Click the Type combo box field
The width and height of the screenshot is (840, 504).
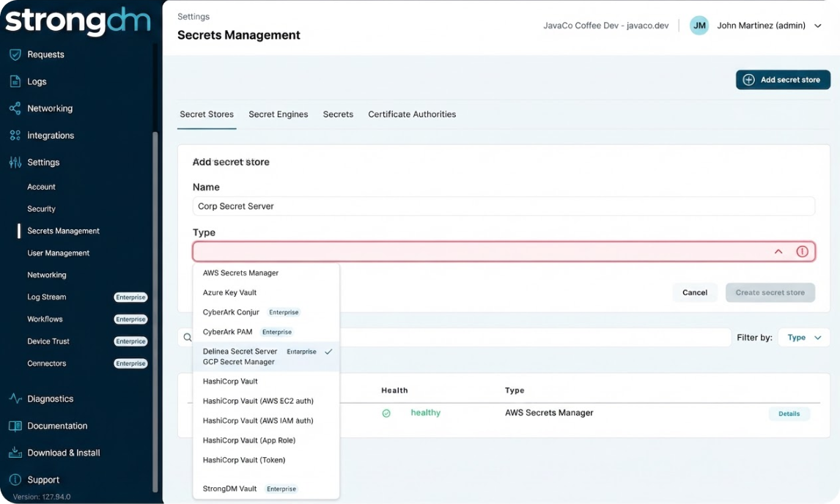[504, 251]
